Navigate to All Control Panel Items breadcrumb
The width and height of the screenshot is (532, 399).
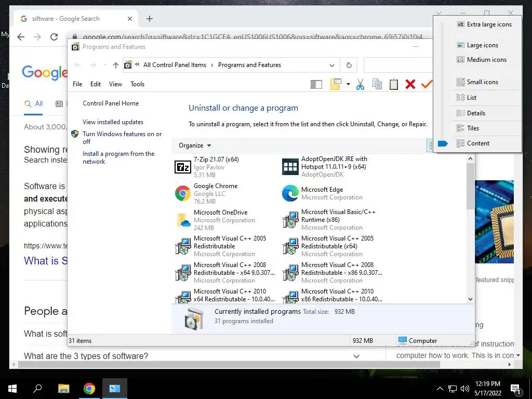point(175,65)
